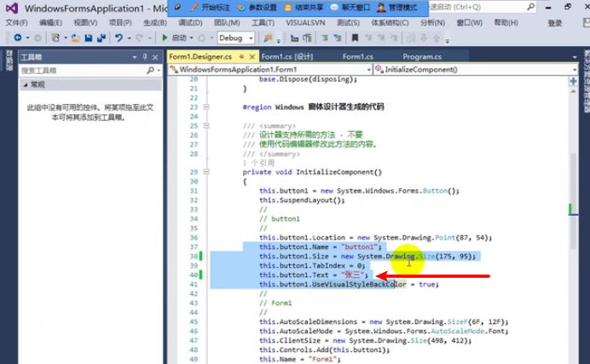590x364 pixels.
Task: Click the split editor icon above the scrollbar
Action: pyautogui.click(x=573, y=81)
